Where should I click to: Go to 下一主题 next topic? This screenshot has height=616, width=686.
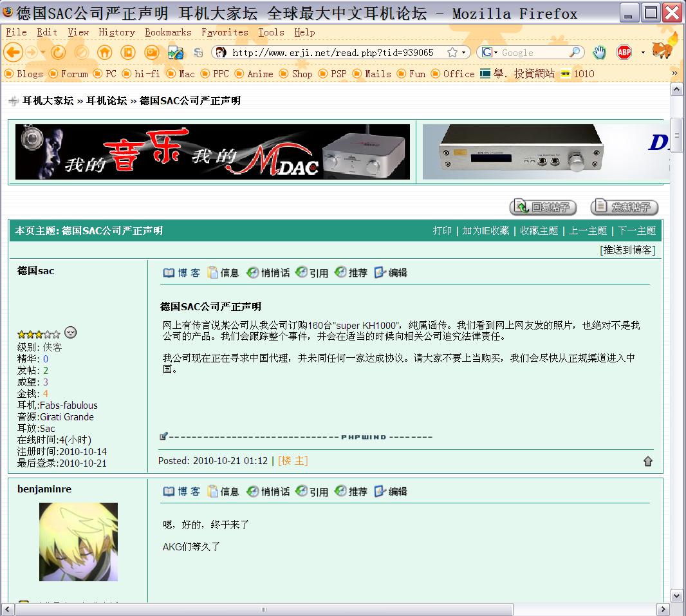pyautogui.click(x=636, y=230)
